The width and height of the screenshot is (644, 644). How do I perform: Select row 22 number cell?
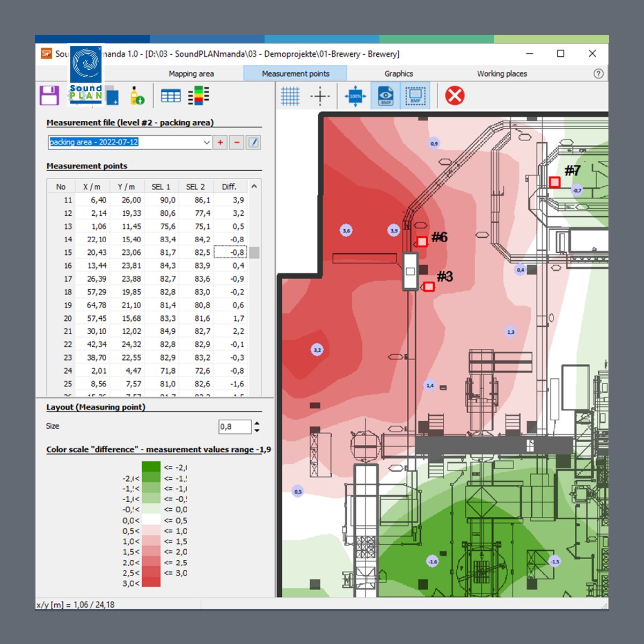pos(61,345)
